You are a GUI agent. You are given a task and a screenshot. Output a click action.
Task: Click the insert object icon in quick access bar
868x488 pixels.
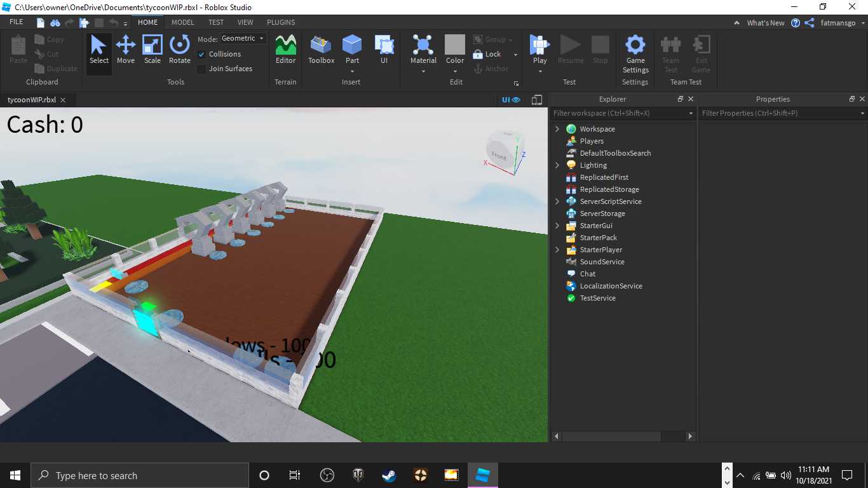tap(85, 23)
